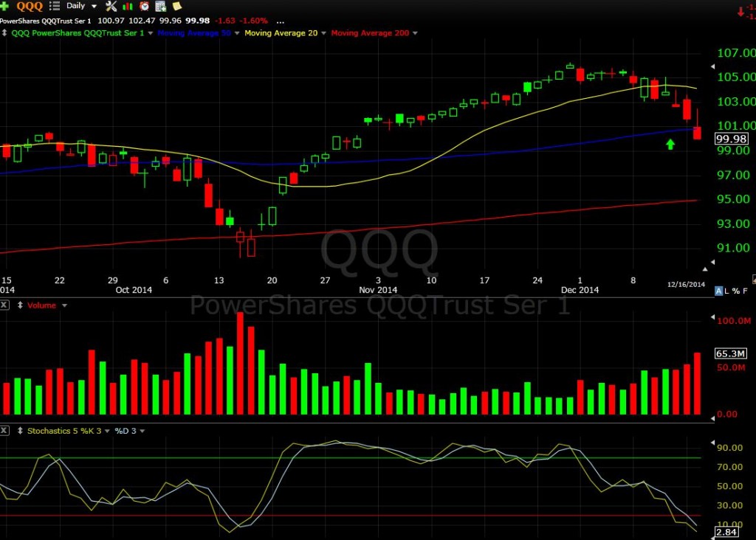Click the calendar add icon

[160, 6]
